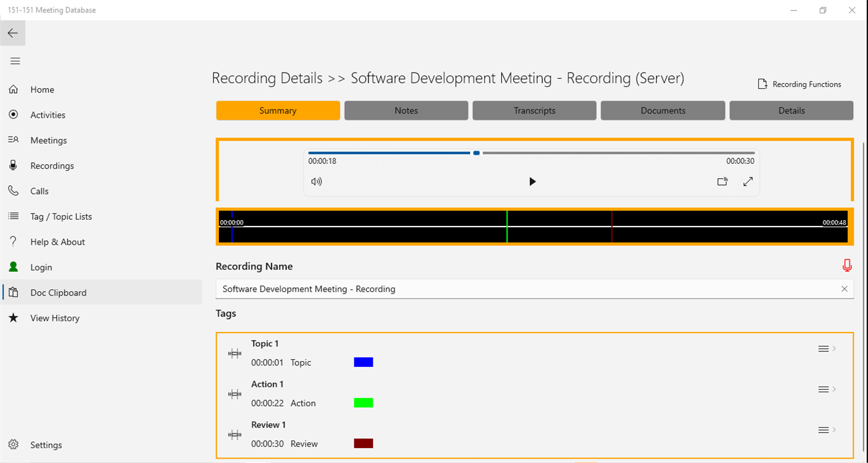The image size is (868, 463).
Task: Expand the player to fullscreen
Action: click(748, 181)
